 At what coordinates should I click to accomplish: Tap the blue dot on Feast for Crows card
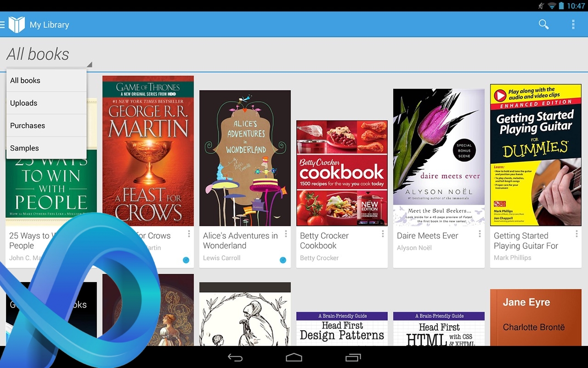(186, 260)
